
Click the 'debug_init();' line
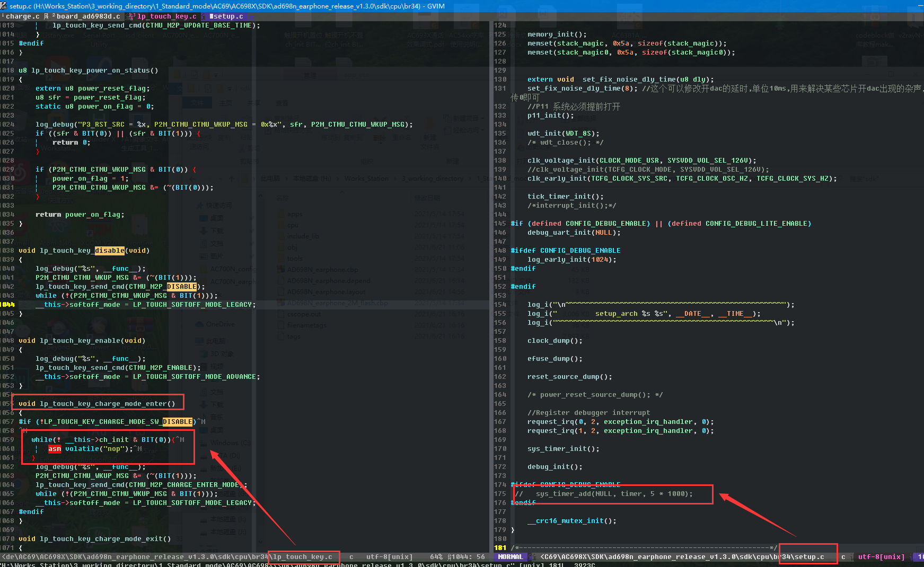(x=555, y=467)
